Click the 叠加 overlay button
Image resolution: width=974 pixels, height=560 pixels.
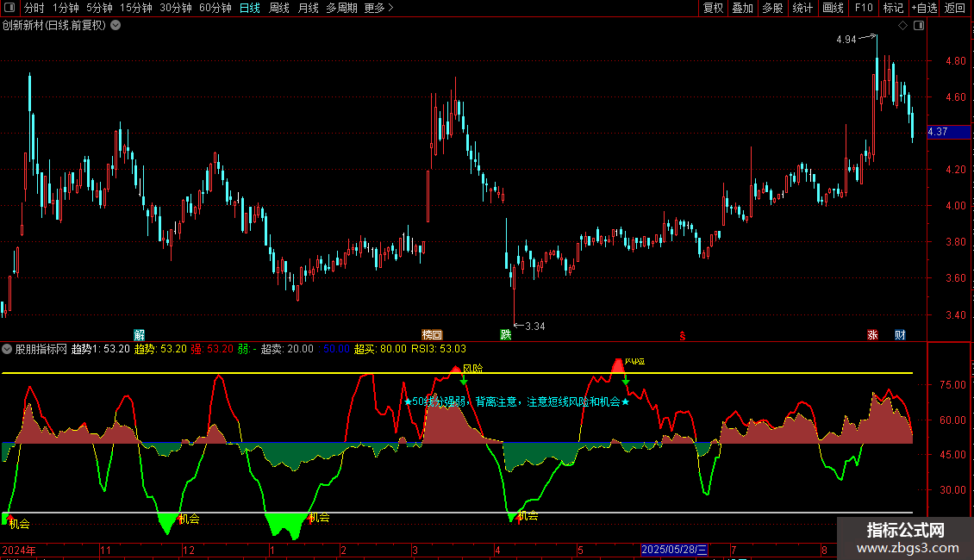742,8
